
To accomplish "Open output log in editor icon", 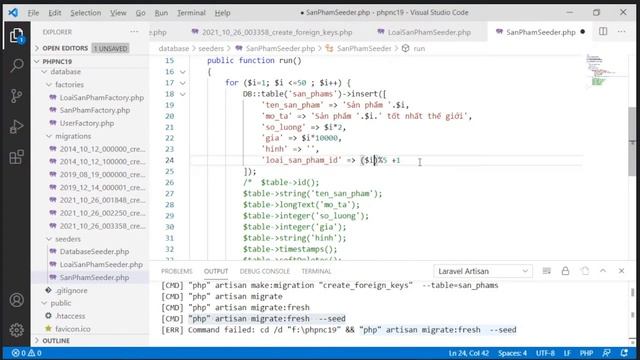I will click(584, 271).
